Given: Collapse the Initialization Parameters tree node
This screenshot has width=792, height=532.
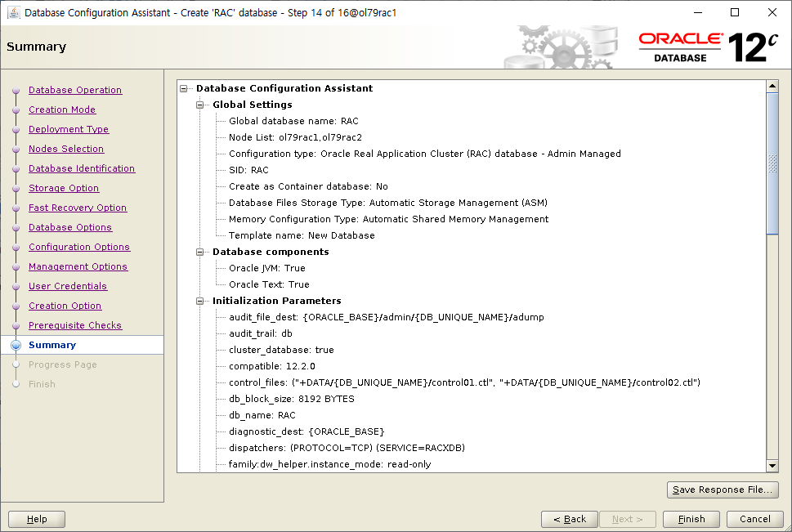Looking at the screenshot, I should [x=200, y=301].
